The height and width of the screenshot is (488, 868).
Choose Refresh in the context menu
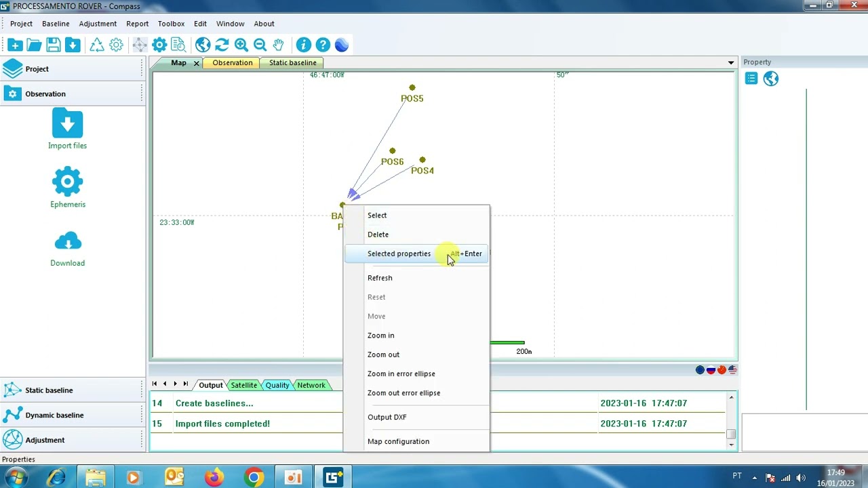click(416, 278)
